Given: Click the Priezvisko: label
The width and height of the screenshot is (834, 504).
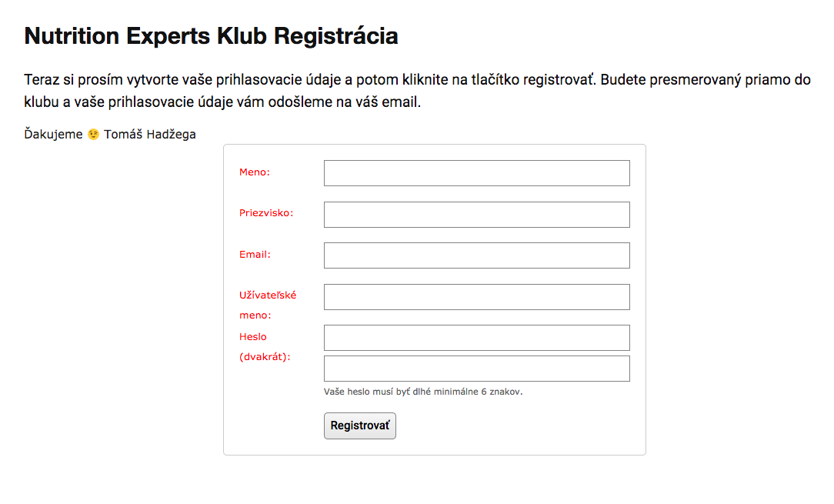Looking at the screenshot, I should coord(266,213).
